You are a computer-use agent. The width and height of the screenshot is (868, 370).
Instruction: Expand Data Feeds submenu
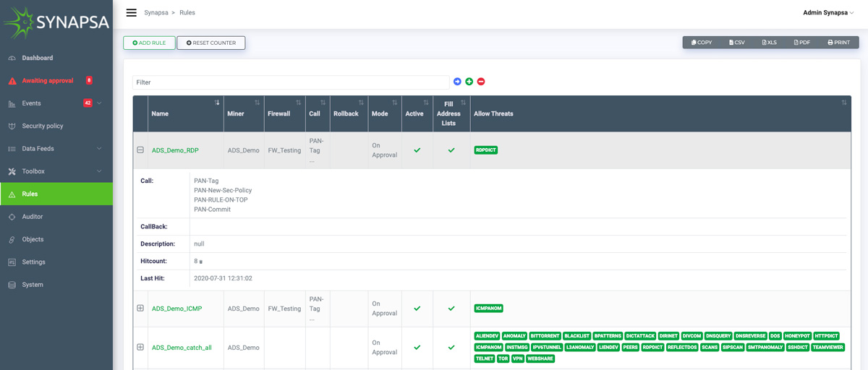56,149
